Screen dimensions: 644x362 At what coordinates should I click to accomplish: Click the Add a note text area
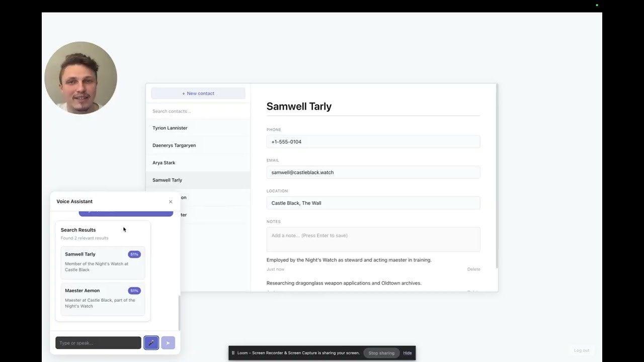[373, 239]
